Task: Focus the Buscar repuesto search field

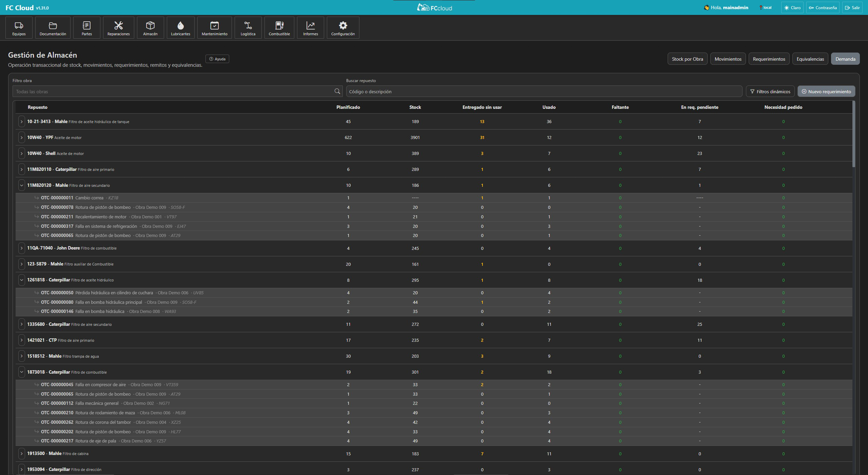Action: tap(544, 91)
